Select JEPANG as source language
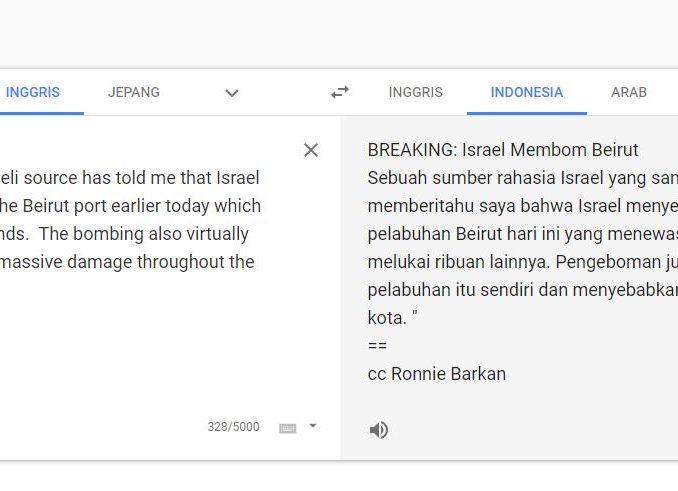 click(x=134, y=92)
